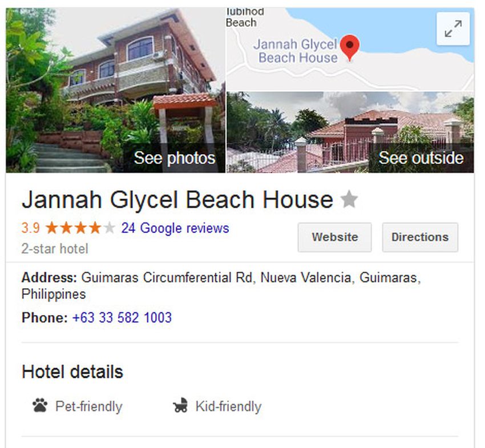Expand the map with the fullscreen arrows icon
Viewport: 485px width, 448px height.
point(453,29)
